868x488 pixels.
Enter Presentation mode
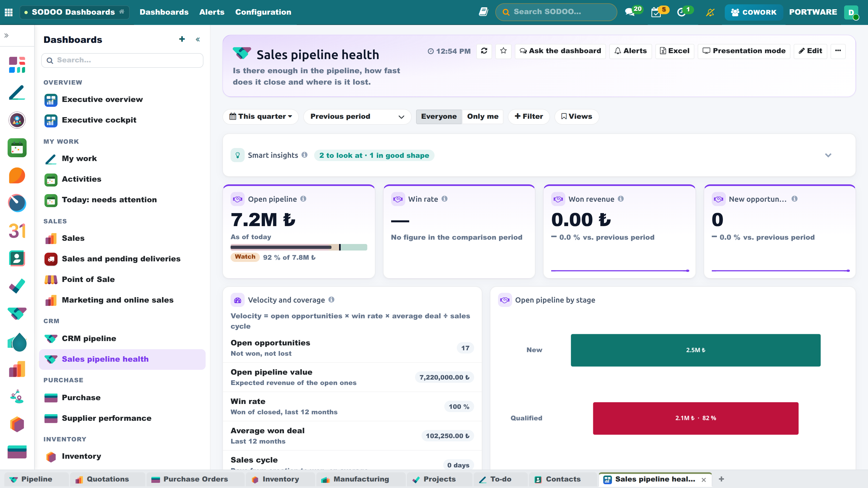click(744, 51)
